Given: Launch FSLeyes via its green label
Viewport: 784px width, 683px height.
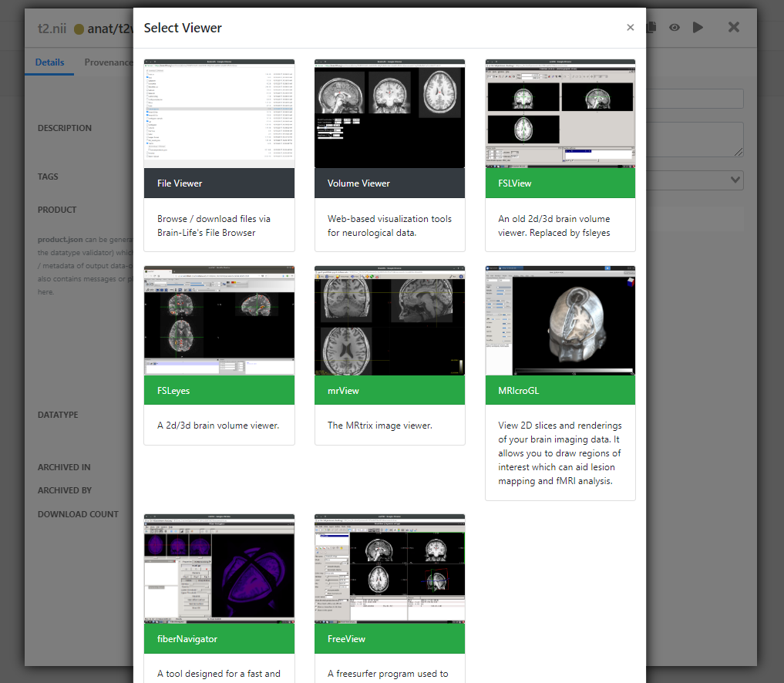Looking at the screenshot, I should pos(219,390).
